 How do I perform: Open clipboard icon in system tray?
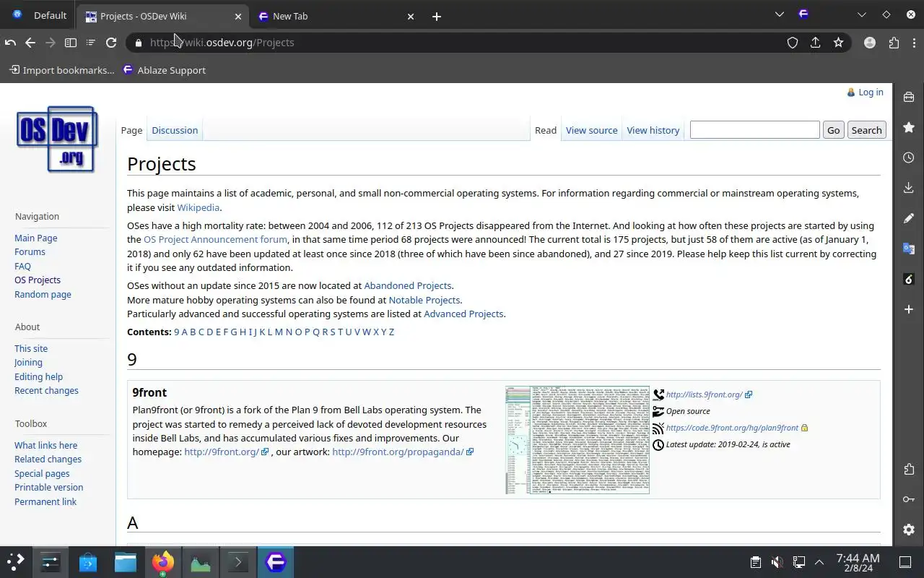(755, 562)
